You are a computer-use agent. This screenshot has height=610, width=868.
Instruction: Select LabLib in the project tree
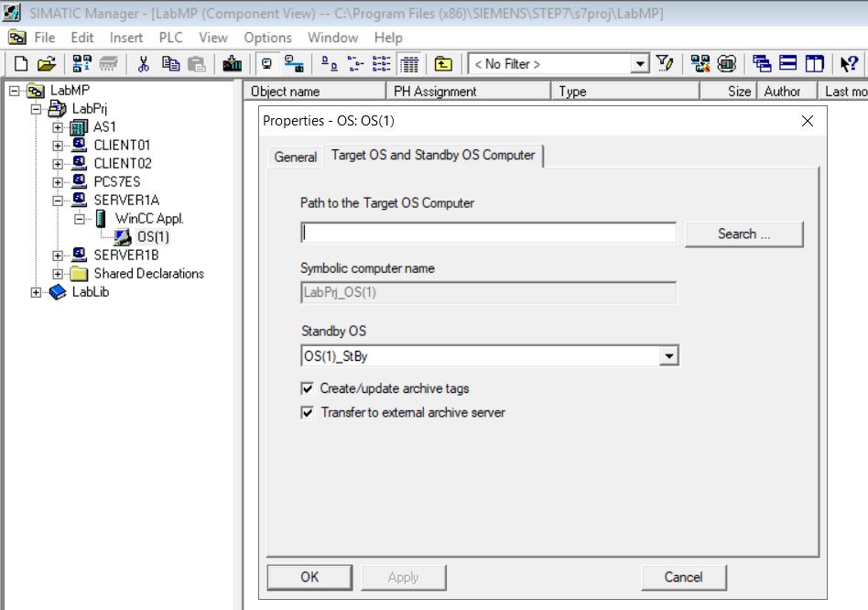tap(91, 291)
